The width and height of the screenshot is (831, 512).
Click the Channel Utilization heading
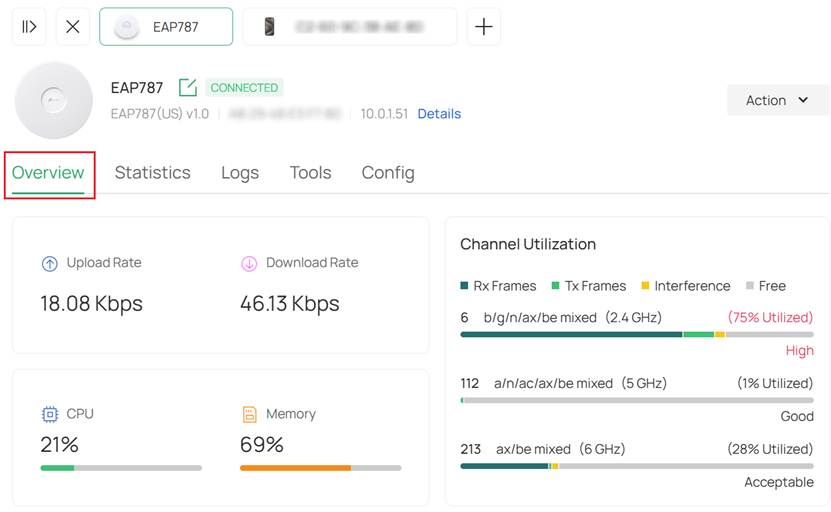tap(528, 244)
